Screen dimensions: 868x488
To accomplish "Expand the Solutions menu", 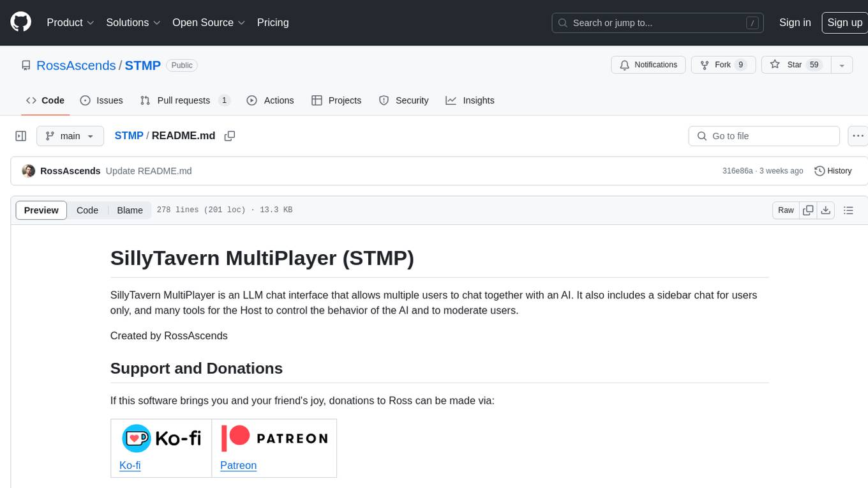I will pyautogui.click(x=133, y=22).
